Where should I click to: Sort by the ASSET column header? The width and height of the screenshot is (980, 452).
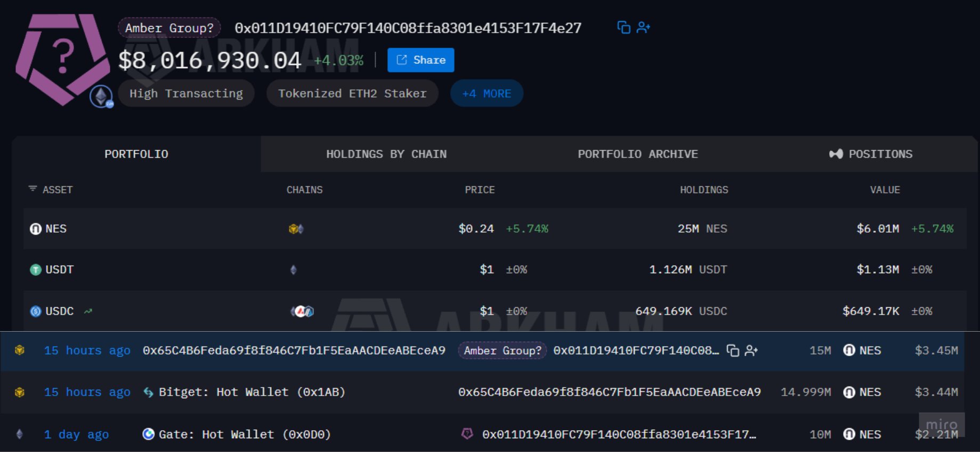pos(58,190)
